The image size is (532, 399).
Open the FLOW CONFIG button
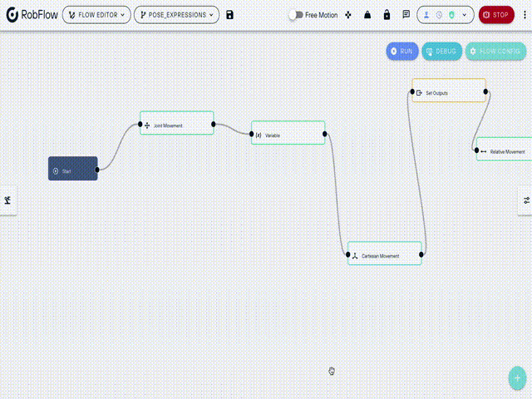(495, 52)
